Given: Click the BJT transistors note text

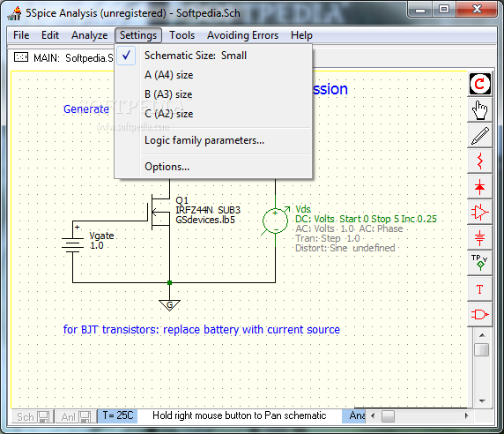Looking at the screenshot, I should click(x=201, y=330).
